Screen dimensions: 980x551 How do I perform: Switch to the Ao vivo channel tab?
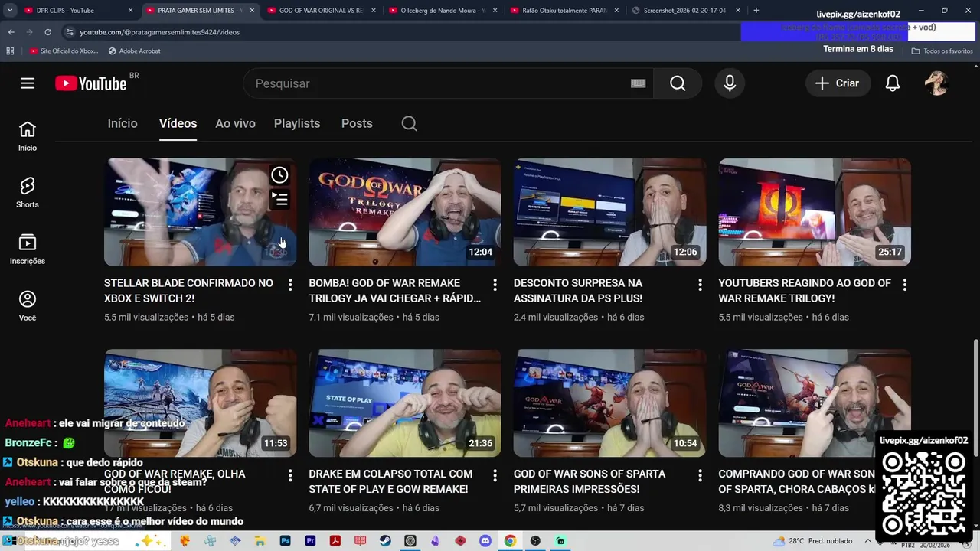[235, 123]
